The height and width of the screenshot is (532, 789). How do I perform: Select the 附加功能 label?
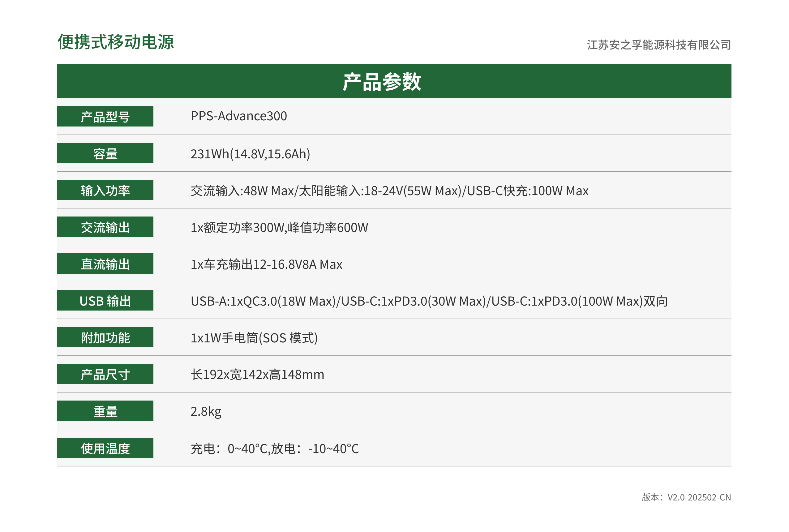click(x=105, y=337)
